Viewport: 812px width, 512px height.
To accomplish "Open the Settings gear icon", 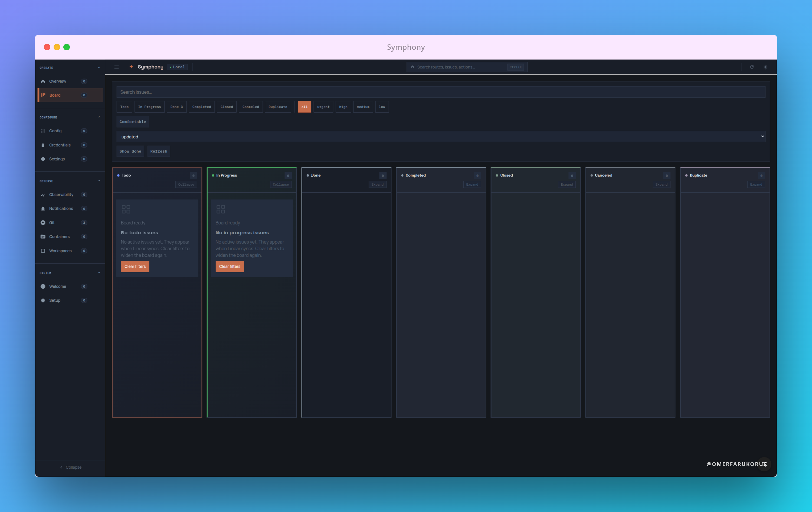I will [x=43, y=159].
